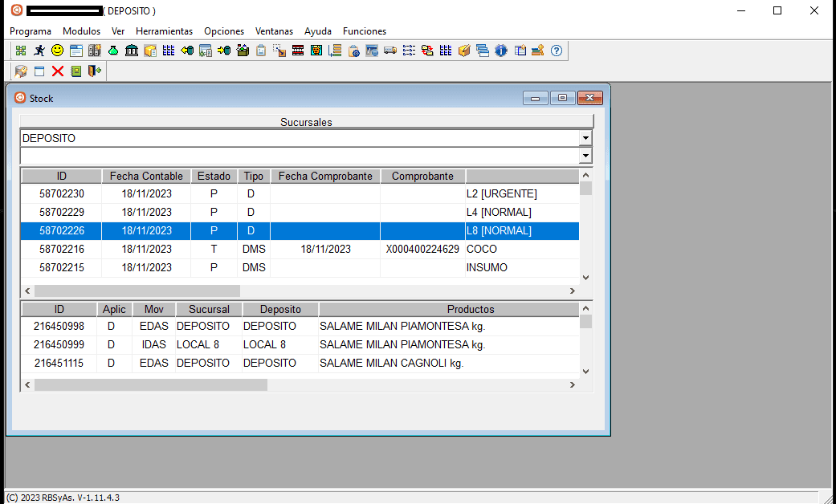Click the bank building toolbar icon

(x=132, y=51)
